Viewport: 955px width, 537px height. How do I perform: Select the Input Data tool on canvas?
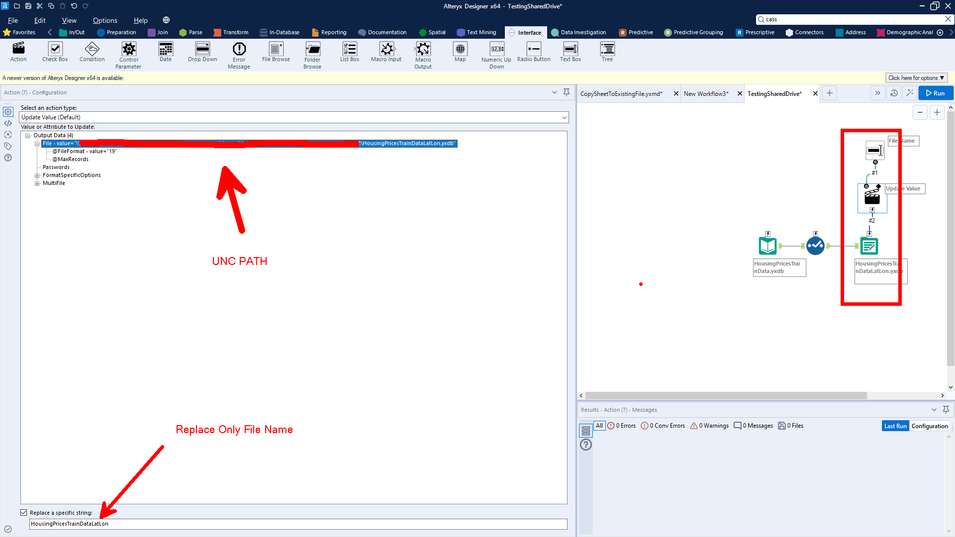(x=767, y=245)
